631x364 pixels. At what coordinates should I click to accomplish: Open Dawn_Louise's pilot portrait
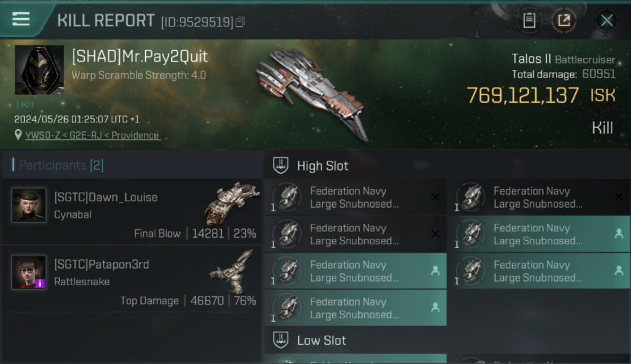click(29, 205)
